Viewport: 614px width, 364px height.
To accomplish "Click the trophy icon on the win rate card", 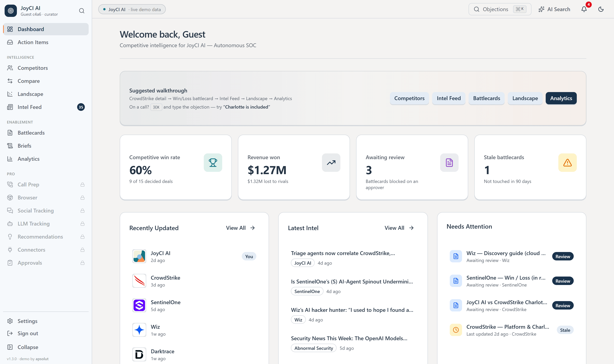I will [x=213, y=163].
